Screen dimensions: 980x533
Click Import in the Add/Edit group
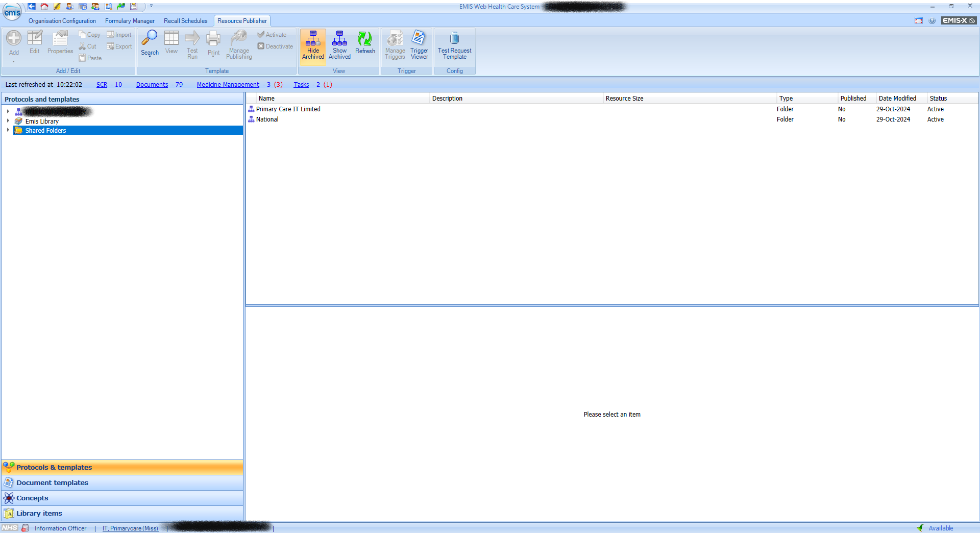click(x=119, y=35)
